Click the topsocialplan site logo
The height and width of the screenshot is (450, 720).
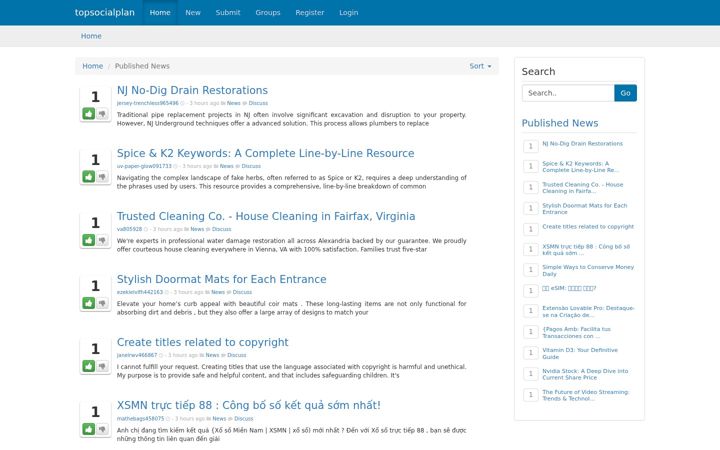click(105, 12)
